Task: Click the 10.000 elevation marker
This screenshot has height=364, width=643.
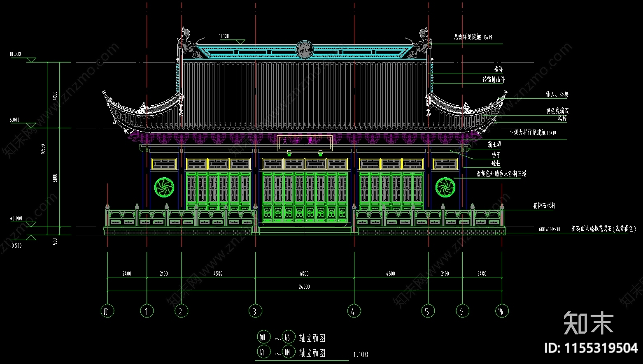Action: [16, 54]
